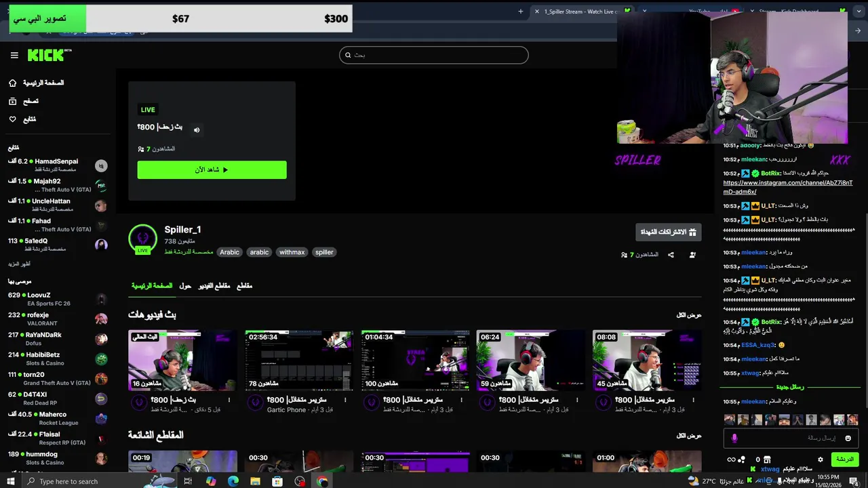Image resolution: width=868 pixels, height=488 pixels.
Task: Click the green شاهد الآن watch now button
Action: pyautogui.click(x=212, y=169)
